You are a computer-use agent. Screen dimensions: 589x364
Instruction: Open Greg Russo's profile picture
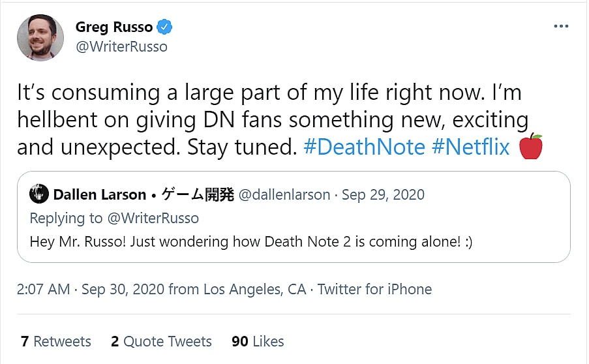point(40,37)
